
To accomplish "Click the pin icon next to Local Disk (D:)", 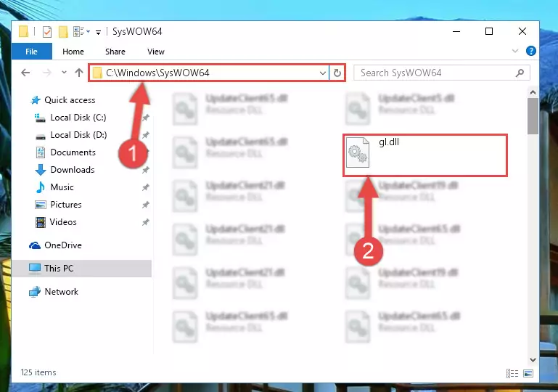I will [x=146, y=135].
